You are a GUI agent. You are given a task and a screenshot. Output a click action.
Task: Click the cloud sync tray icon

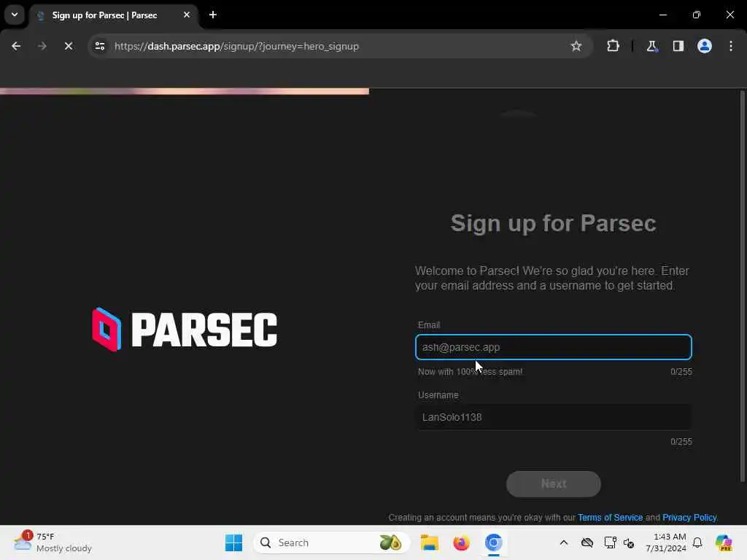pos(587,542)
